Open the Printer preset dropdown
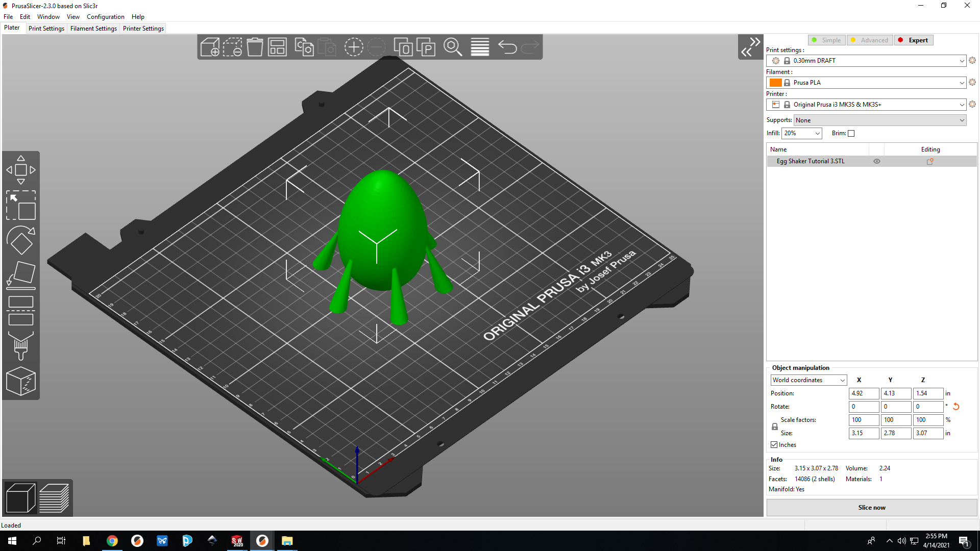The width and height of the screenshot is (980, 551). coord(866,105)
